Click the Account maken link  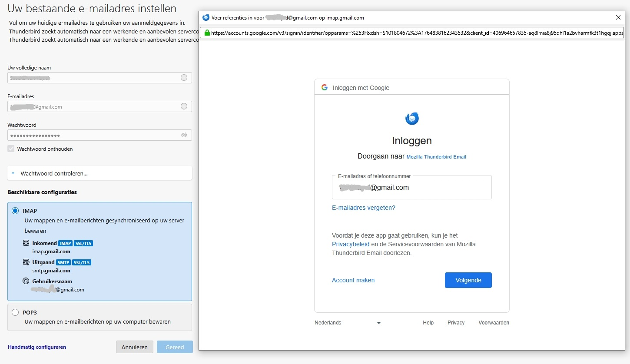pyautogui.click(x=353, y=280)
